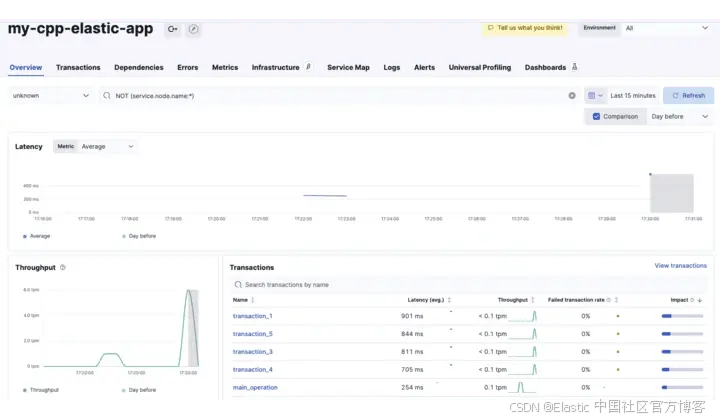The height and width of the screenshot is (420, 720).
Task: Sort by Failed transaction rate arrows
Action: (x=616, y=300)
